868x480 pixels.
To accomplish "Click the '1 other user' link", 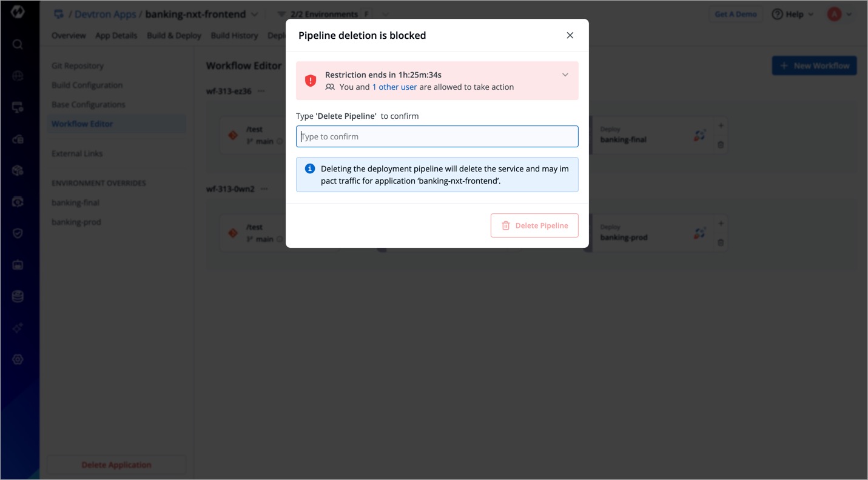I will 394,87.
